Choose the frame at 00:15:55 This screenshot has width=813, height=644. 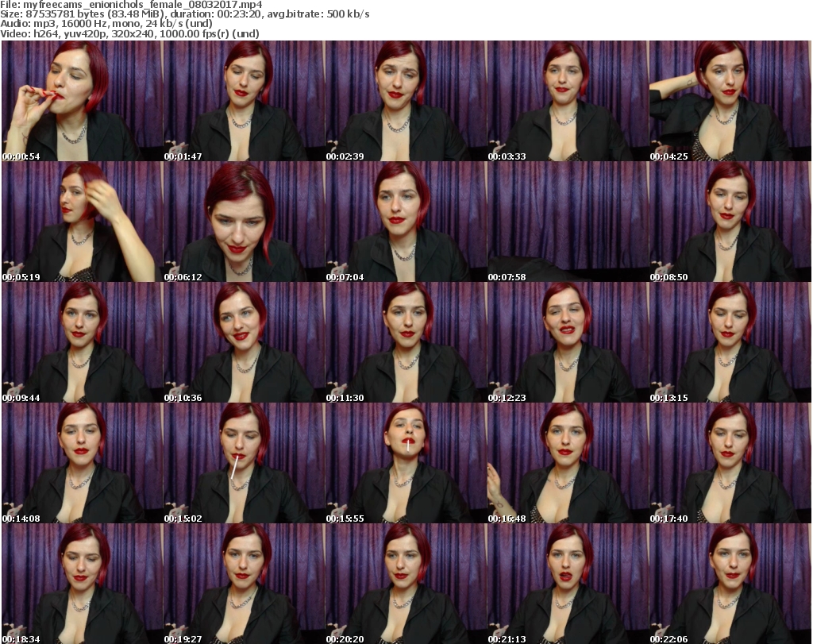[406, 463]
